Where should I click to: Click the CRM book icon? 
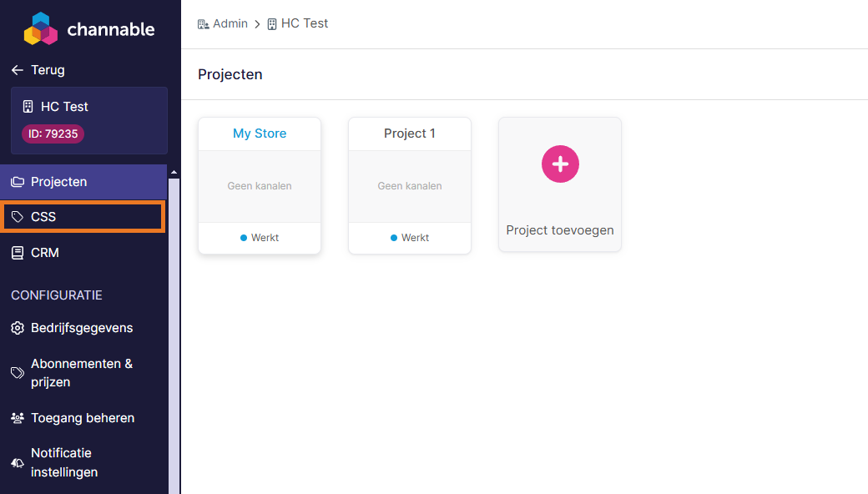(x=18, y=253)
